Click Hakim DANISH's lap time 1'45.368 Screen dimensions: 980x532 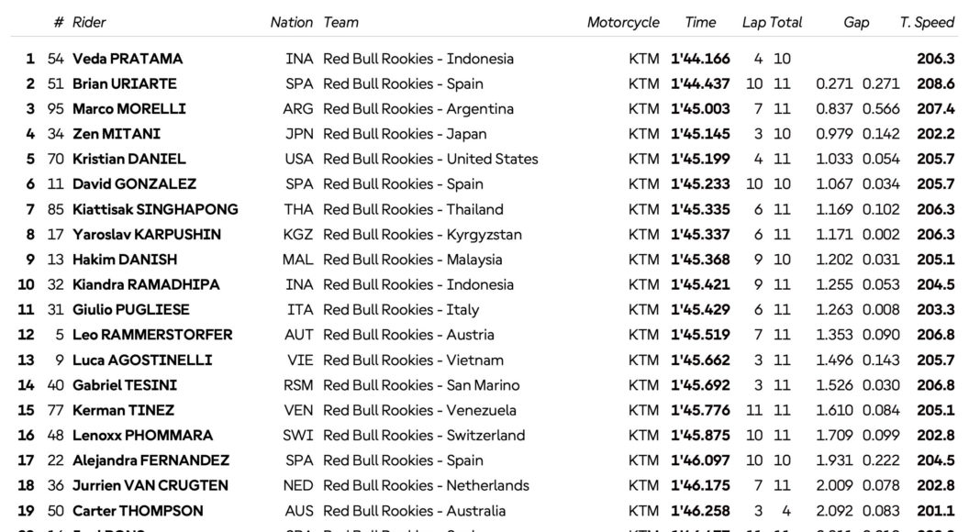699,260
